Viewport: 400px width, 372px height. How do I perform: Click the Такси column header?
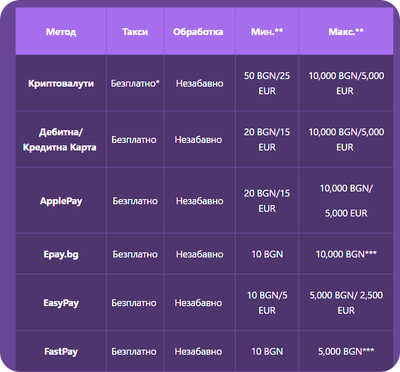(x=135, y=32)
